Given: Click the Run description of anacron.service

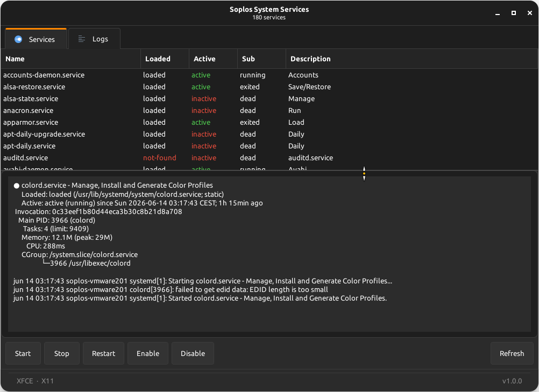Looking at the screenshot, I should coord(294,110).
